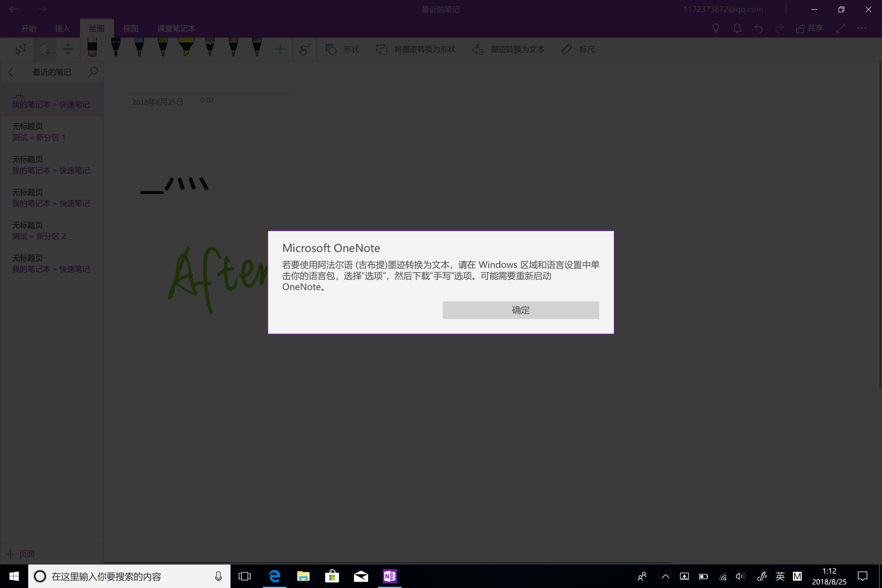The image size is (882, 588).
Task: Click the page date 2018年8月25日
Action: [x=157, y=102]
